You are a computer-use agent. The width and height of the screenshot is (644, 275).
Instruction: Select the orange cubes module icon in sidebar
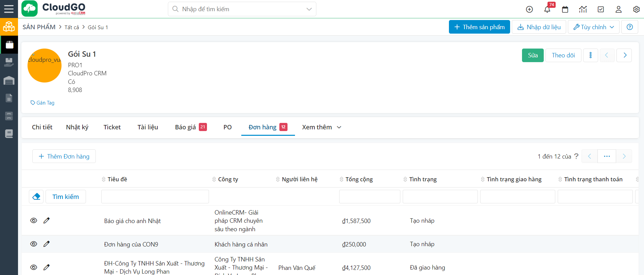[x=9, y=26]
